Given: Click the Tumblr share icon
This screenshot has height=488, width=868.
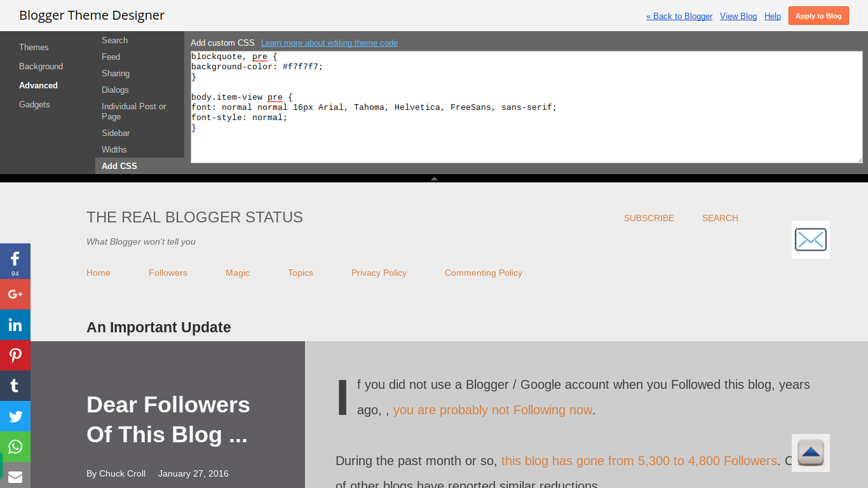Looking at the screenshot, I should (15, 386).
